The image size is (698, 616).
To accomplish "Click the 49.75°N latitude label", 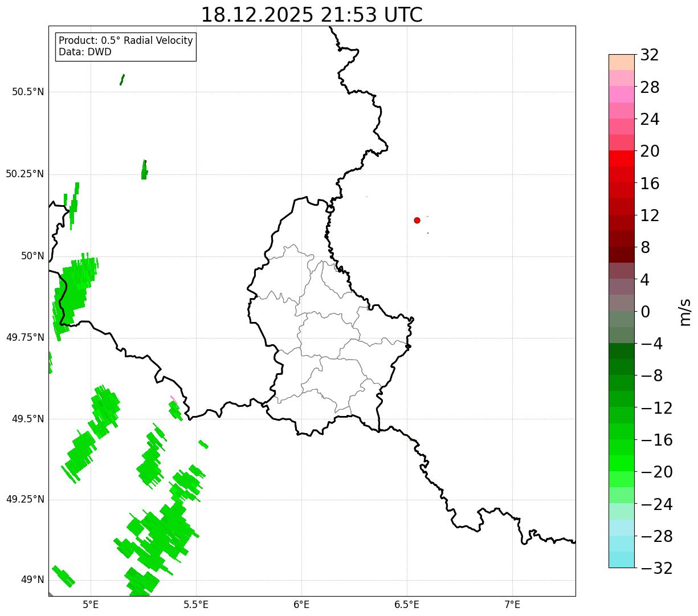I will coord(25,337).
